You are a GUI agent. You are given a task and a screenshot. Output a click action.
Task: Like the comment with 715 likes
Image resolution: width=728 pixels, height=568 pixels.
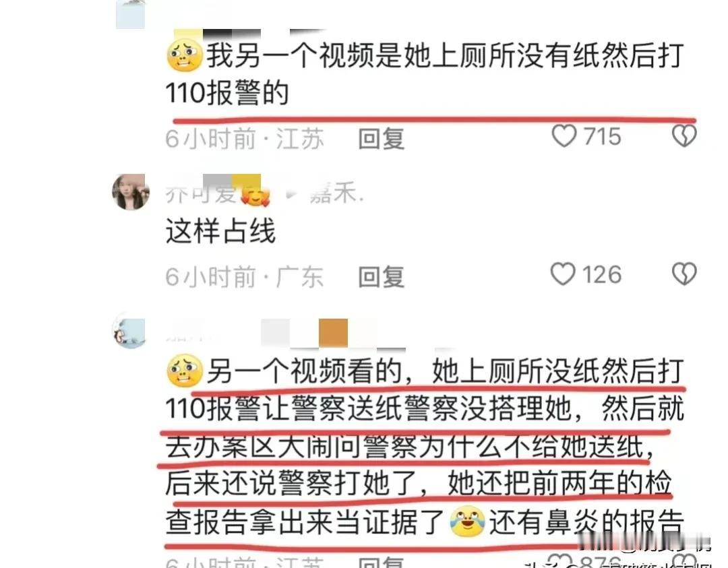(x=564, y=136)
